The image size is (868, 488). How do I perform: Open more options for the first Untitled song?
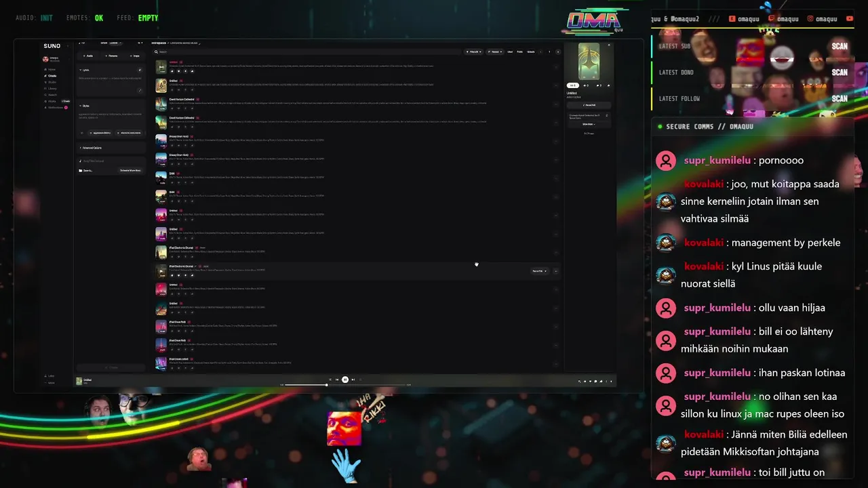(556, 67)
